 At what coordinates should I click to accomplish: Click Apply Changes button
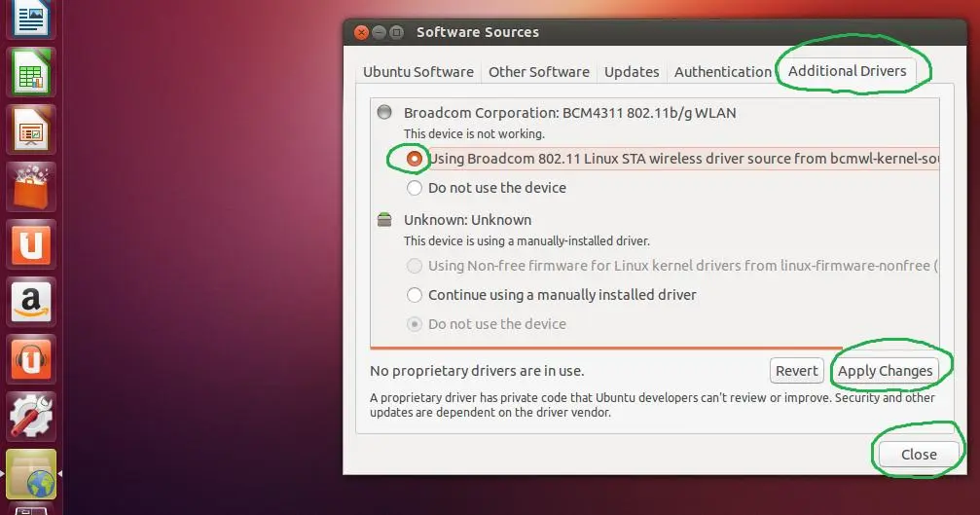[885, 371]
